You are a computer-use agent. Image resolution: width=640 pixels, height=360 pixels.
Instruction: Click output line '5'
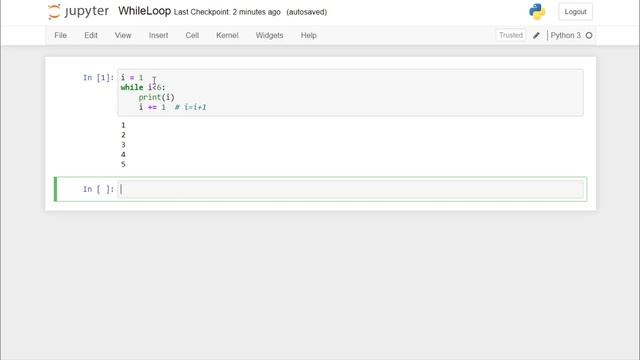[x=123, y=164]
